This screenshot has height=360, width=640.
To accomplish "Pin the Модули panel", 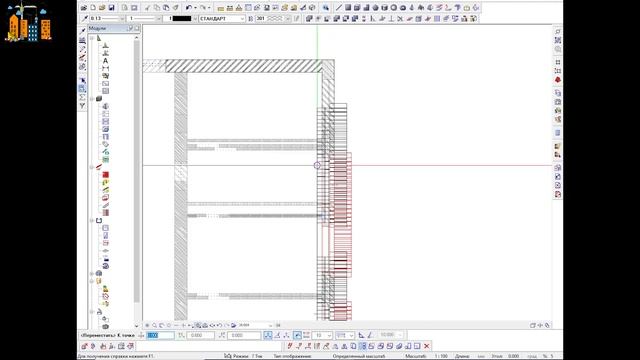I will pyautogui.click(x=130, y=28).
